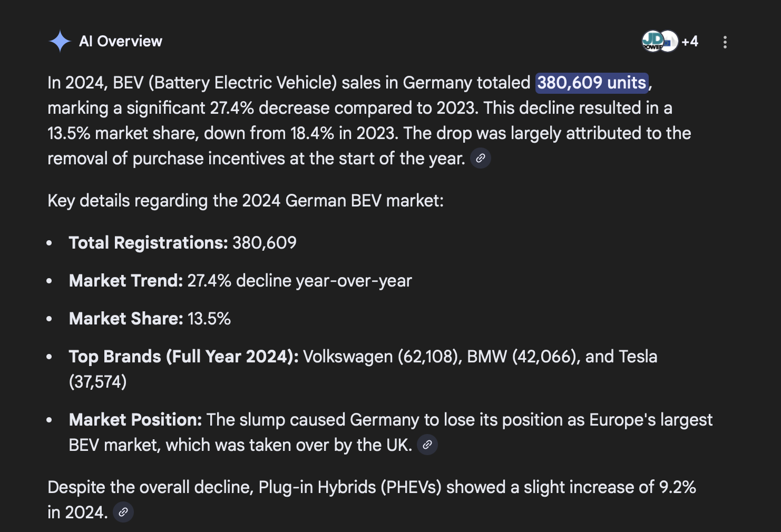Click the highlighted 380,609 units text
Viewport: 781px width, 532px height.
pos(591,83)
